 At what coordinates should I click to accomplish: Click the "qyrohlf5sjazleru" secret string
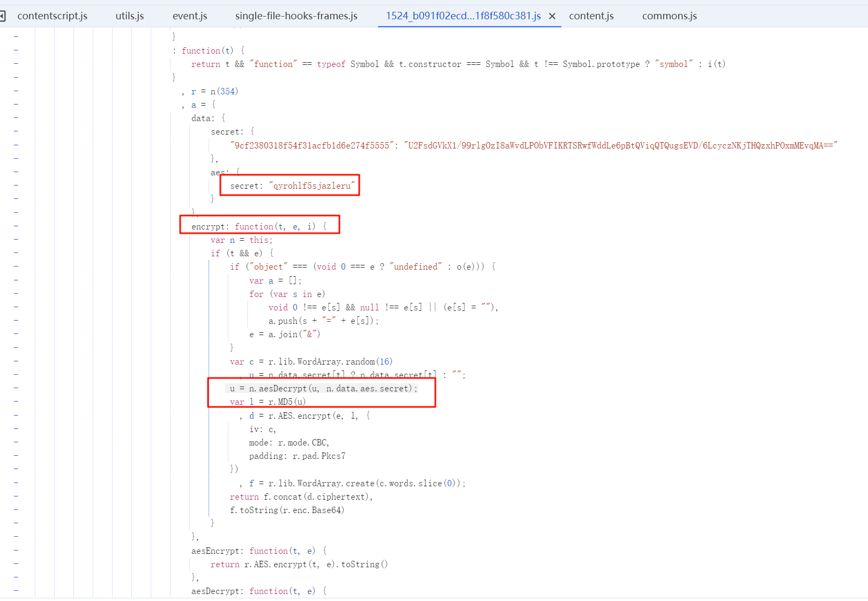pyautogui.click(x=311, y=186)
